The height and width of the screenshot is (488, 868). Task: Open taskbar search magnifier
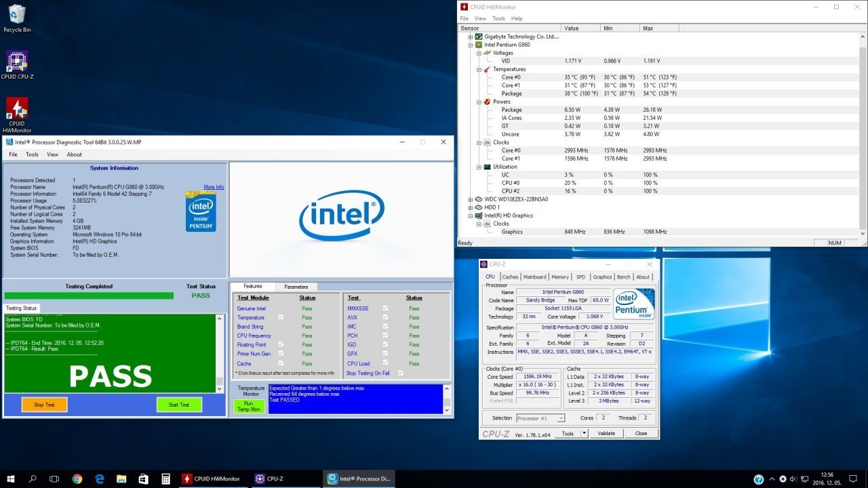33,479
